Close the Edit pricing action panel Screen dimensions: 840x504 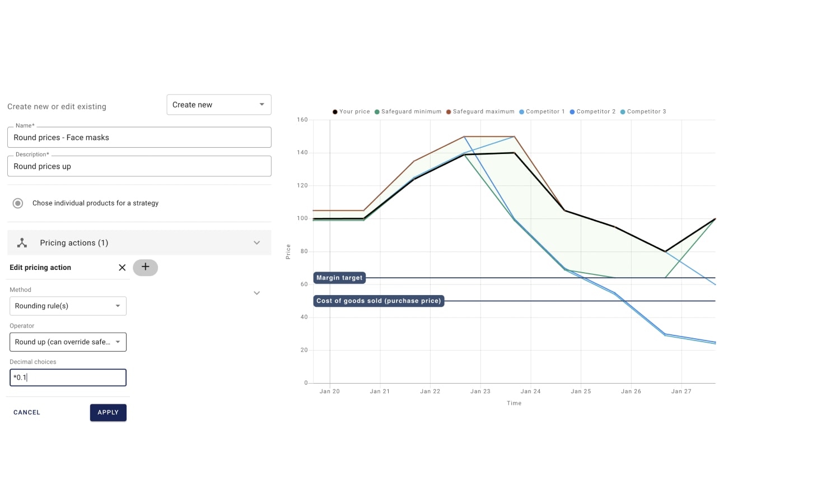[122, 268]
